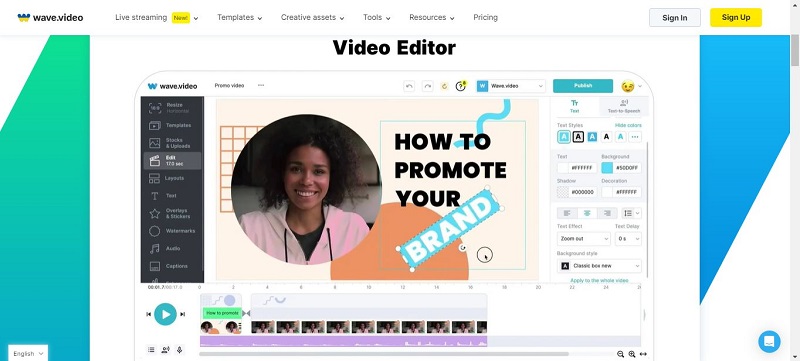
Task: Open the line spacing dropdown
Action: coord(632,213)
